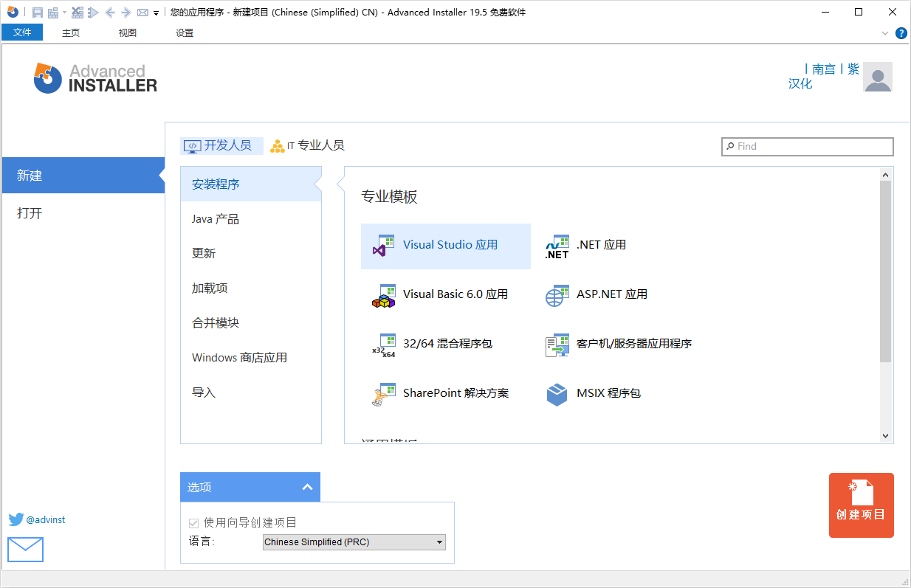Select the 安装程序 category
Screen dimensions: 911x588
pos(251,184)
